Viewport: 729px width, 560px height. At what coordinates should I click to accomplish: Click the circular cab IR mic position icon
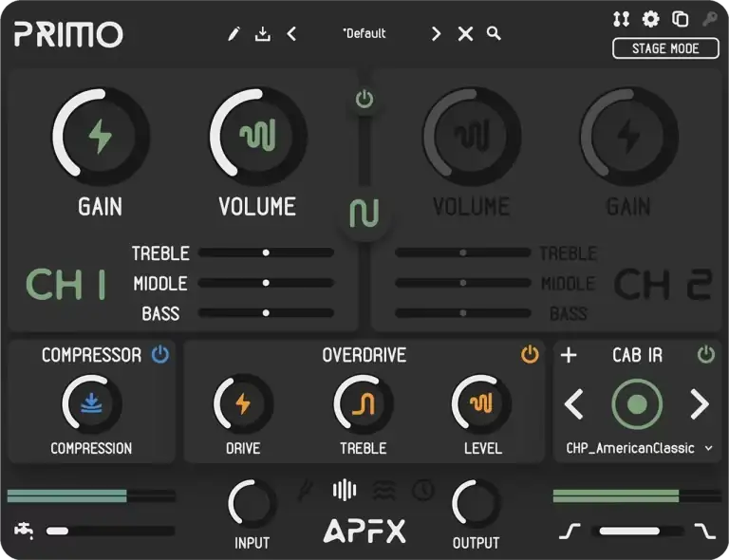click(x=637, y=404)
